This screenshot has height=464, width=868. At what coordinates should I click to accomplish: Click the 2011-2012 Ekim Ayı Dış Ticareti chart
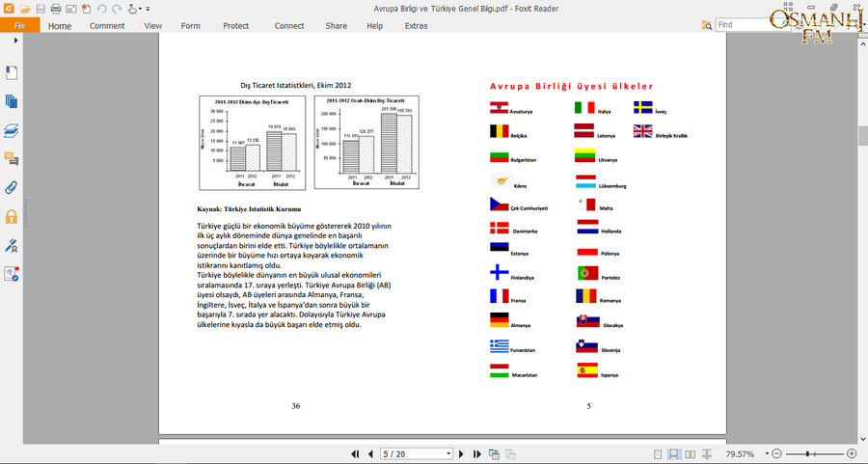coord(252,143)
